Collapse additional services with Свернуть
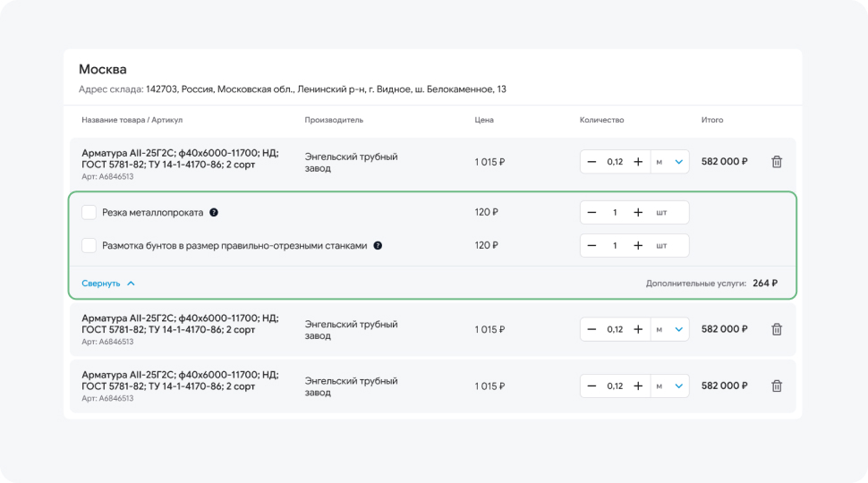This screenshot has height=483, width=868. 108,284
